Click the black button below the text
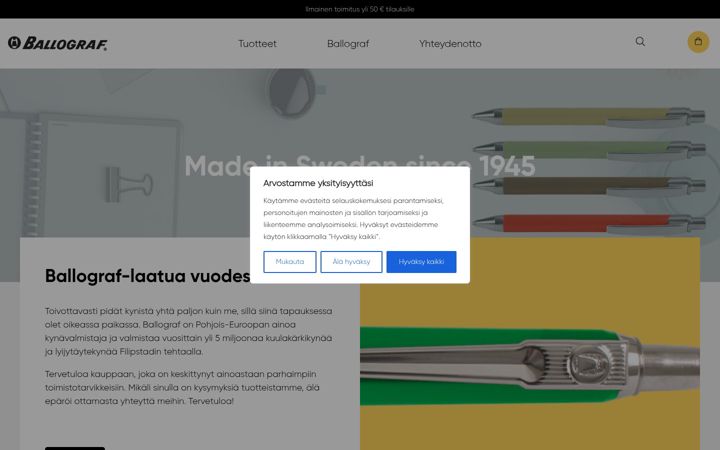 click(x=75, y=448)
